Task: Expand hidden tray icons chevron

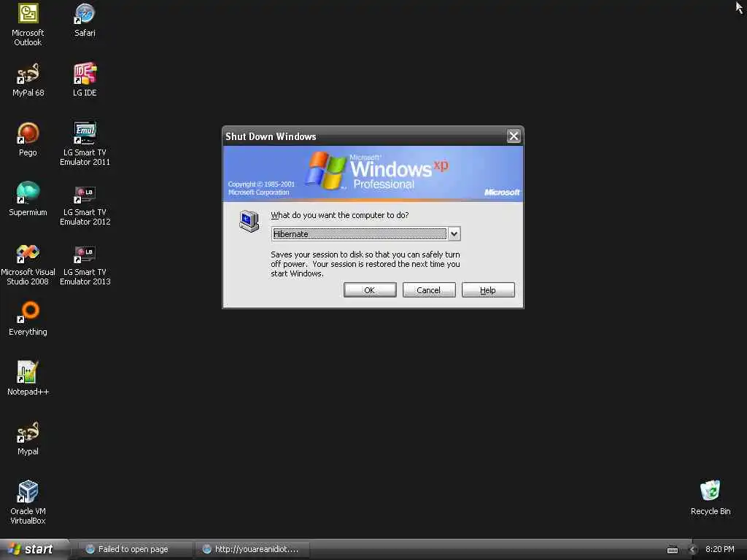Action: tap(693, 550)
